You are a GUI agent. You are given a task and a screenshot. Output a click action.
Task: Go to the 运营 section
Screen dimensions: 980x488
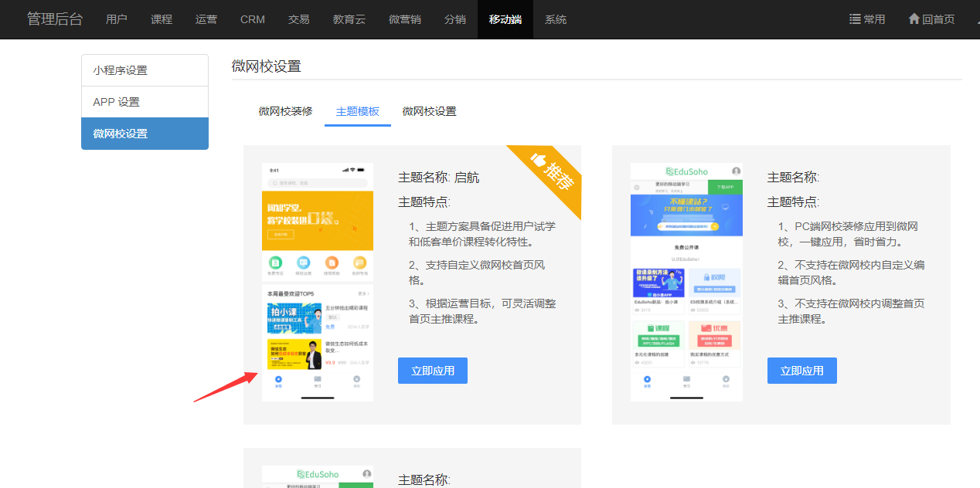click(206, 19)
